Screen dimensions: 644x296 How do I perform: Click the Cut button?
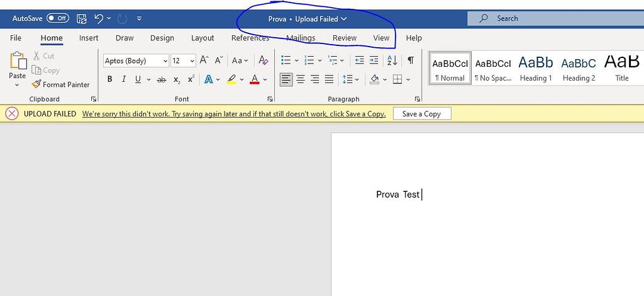43,56
